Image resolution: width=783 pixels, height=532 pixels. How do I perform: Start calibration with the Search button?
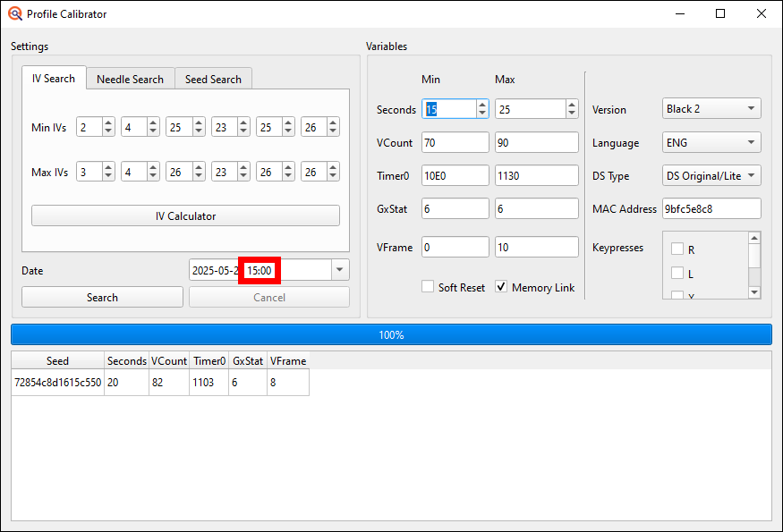pyautogui.click(x=101, y=296)
